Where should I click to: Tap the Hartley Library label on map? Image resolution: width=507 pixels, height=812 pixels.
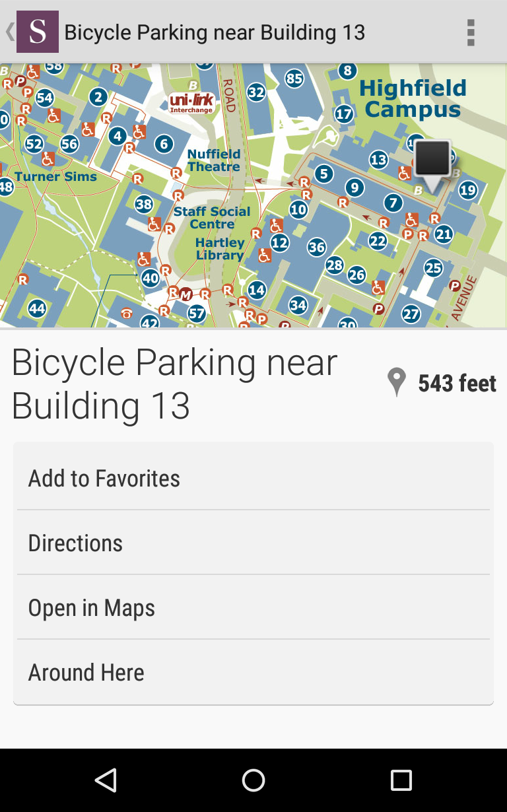220,249
